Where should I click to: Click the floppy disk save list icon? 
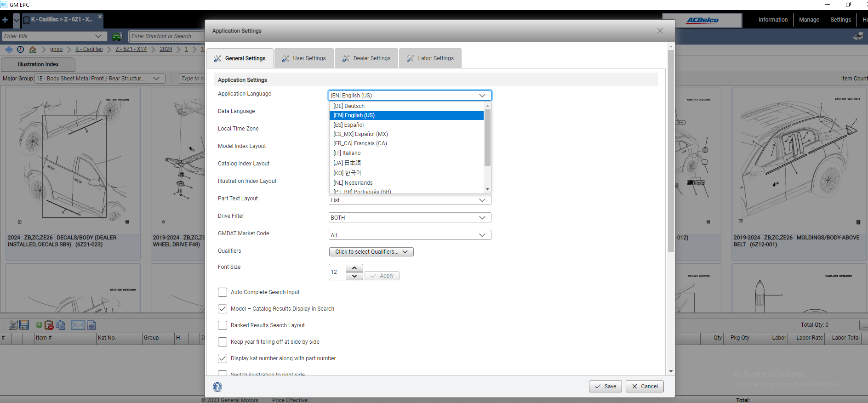point(24,325)
